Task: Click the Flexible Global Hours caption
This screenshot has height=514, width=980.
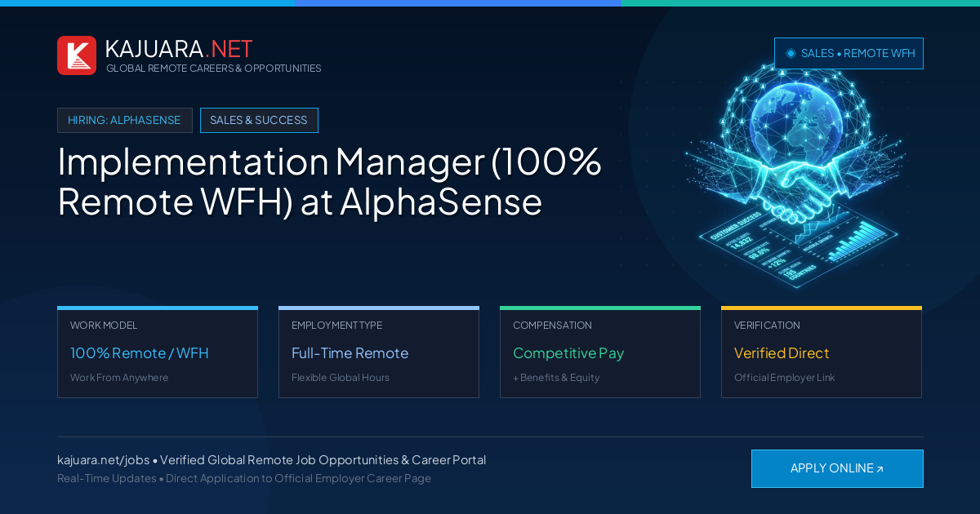Action: pos(341,378)
